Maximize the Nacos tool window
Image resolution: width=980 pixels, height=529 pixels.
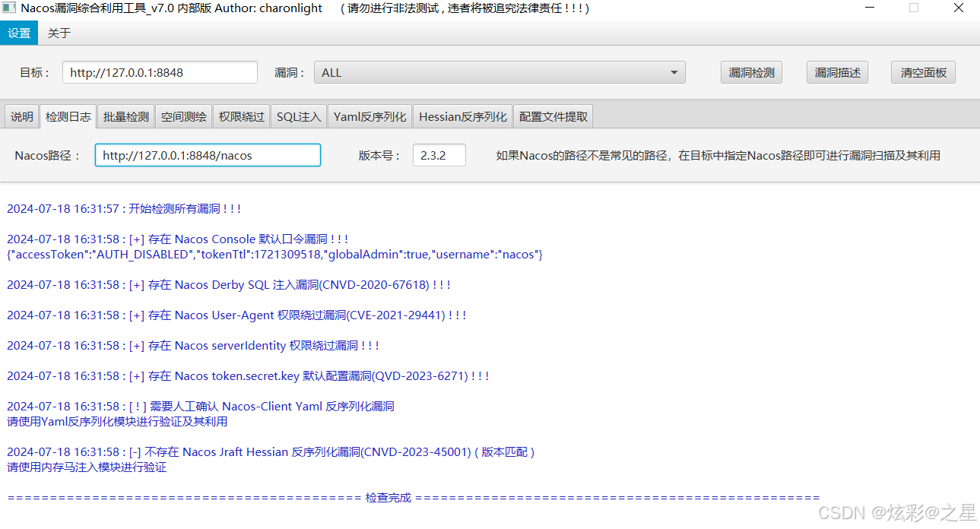(x=914, y=8)
